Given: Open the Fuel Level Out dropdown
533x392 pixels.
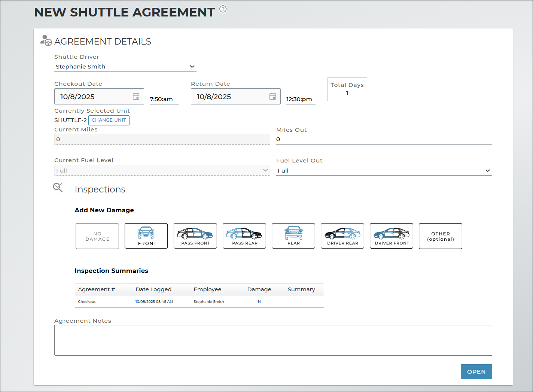Looking at the screenshot, I should coord(384,171).
